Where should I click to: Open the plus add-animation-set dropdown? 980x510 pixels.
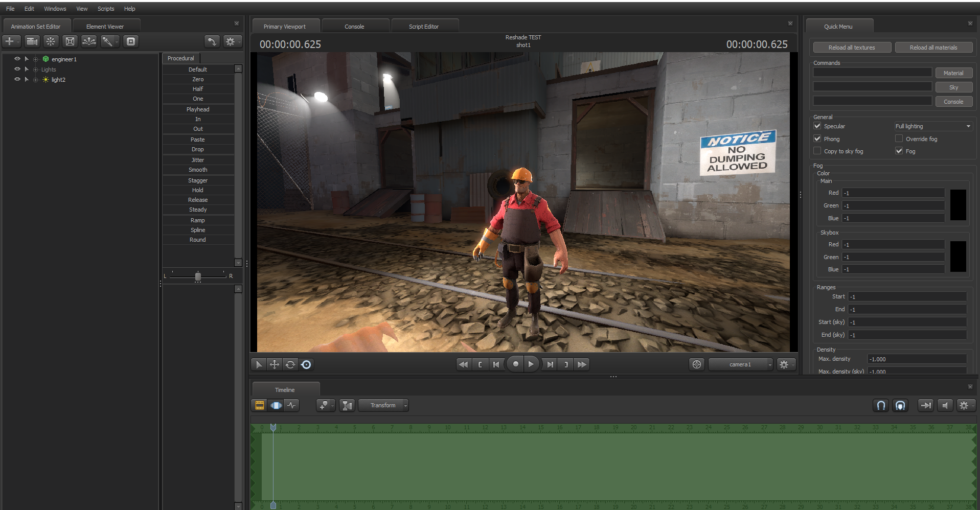[x=11, y=41]
